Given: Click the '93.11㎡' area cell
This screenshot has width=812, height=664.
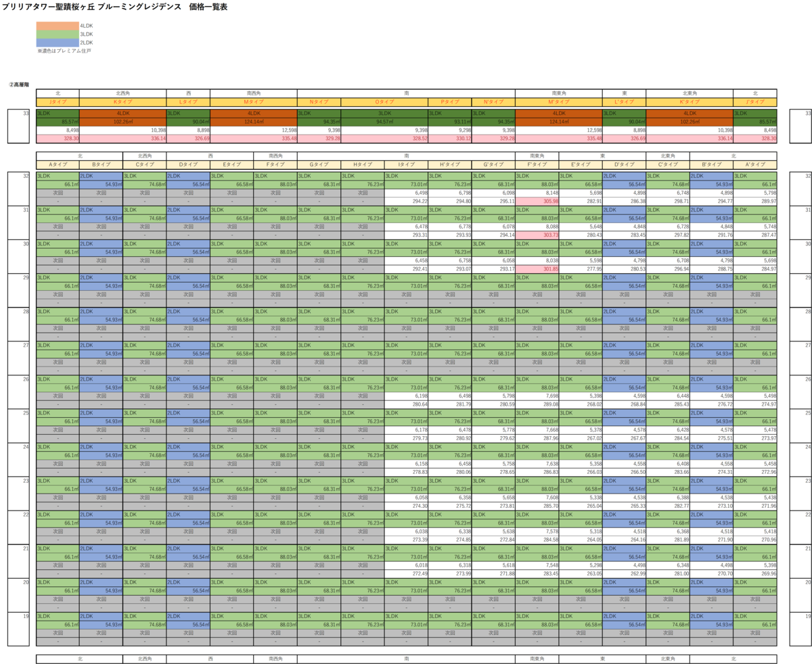Looking at the screenshot, I should pos(450,122).
